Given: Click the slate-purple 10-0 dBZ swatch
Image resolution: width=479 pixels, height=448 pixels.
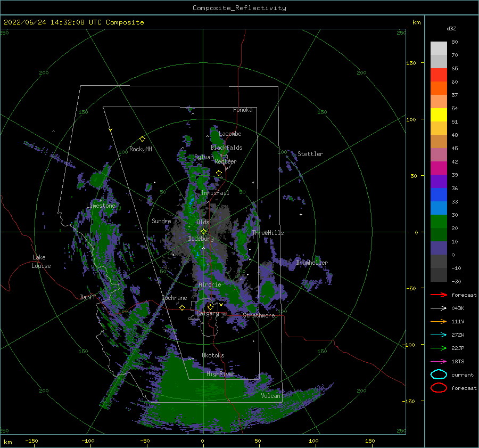Looking at the screenshot, I should point(439,248).
